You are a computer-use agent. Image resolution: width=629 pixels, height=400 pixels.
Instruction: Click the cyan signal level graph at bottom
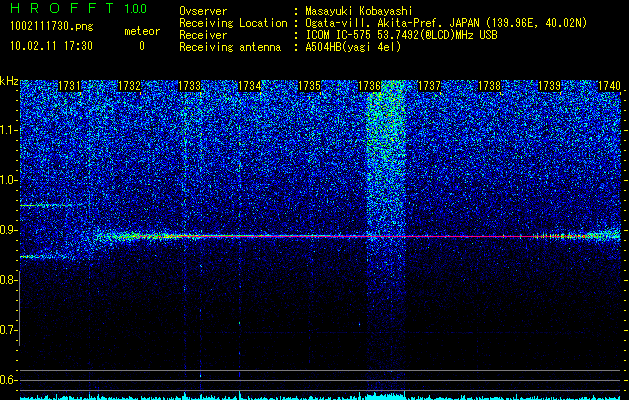(x=321, y=396)
